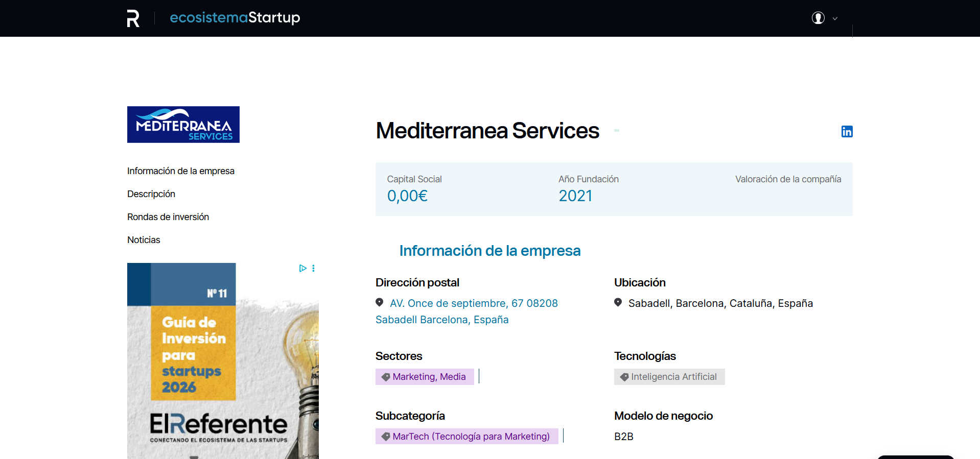Click the founding year 2021
This screenshot has height=459, width=980.
click(x=575, y=196)
